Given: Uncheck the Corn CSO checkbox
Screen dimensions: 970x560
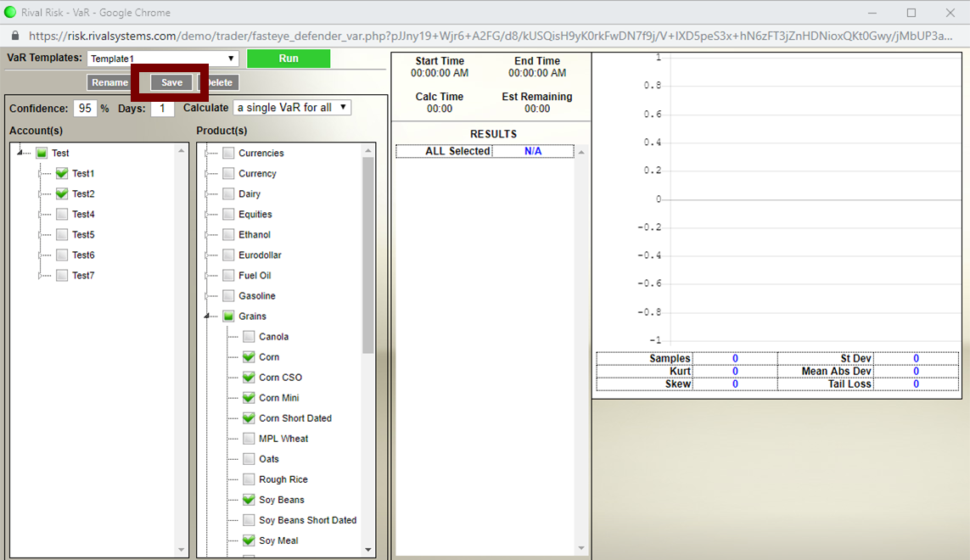Looking at the screenshot, I should (x=249, y=378).
